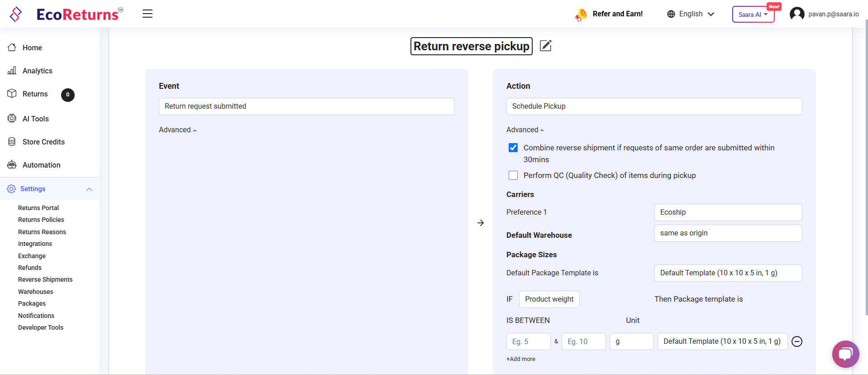Click the edit pencil icon beside title
Image resolution: width=868 pixels, height=375 pixels.
tap(546, 46)
